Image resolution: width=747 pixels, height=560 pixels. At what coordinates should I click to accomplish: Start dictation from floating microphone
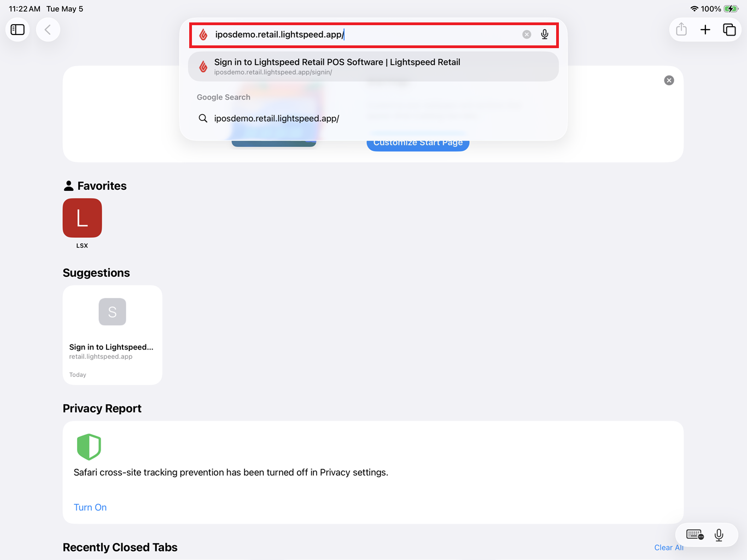pyautogui.click(x=719, y=535)
